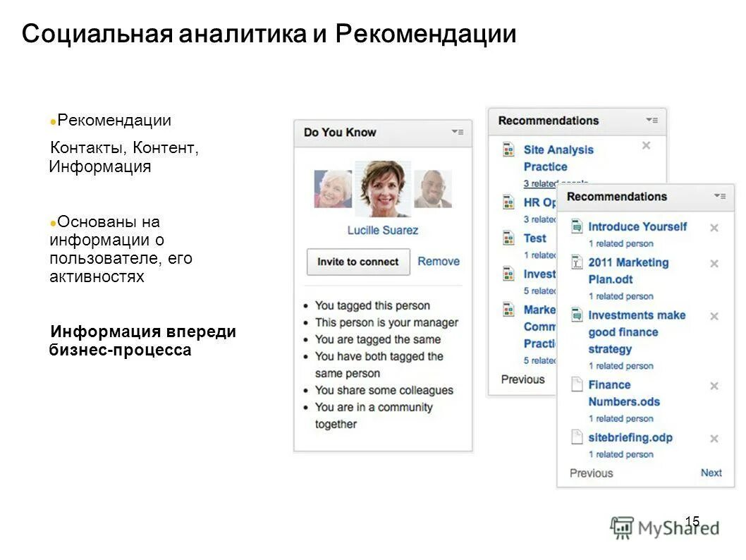Click the 2011 Marketing Plan.odt document icon
The width and height of the screenshot is (746, 560).
click(x=577, y=262)
